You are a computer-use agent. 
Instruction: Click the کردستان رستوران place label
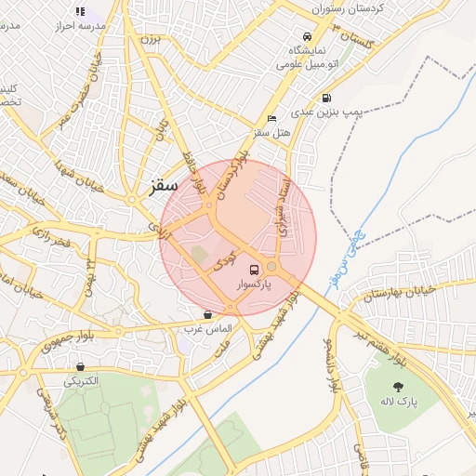pos(348,8)
